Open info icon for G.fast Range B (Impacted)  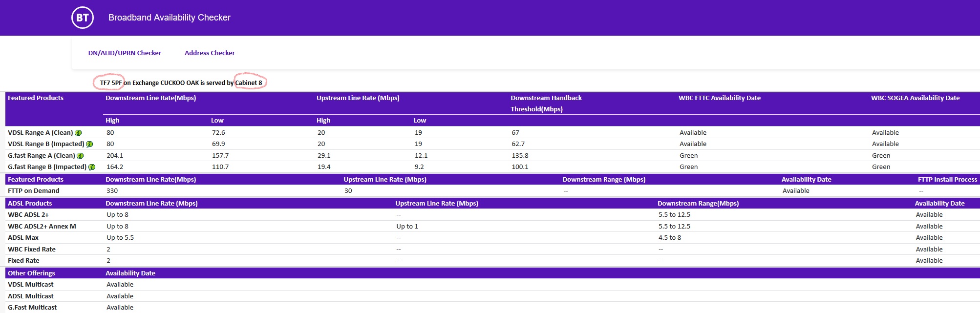coord(92,167)
